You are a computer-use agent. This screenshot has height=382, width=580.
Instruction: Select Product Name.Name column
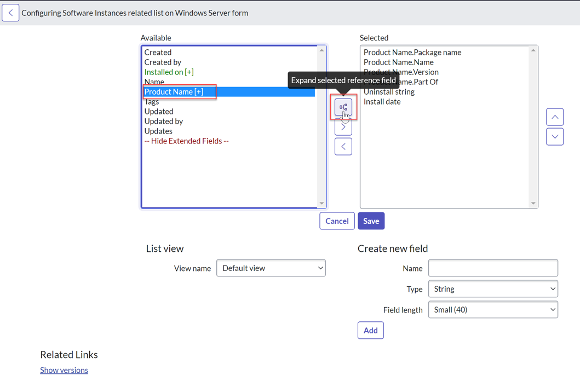(x=446, y=62)
